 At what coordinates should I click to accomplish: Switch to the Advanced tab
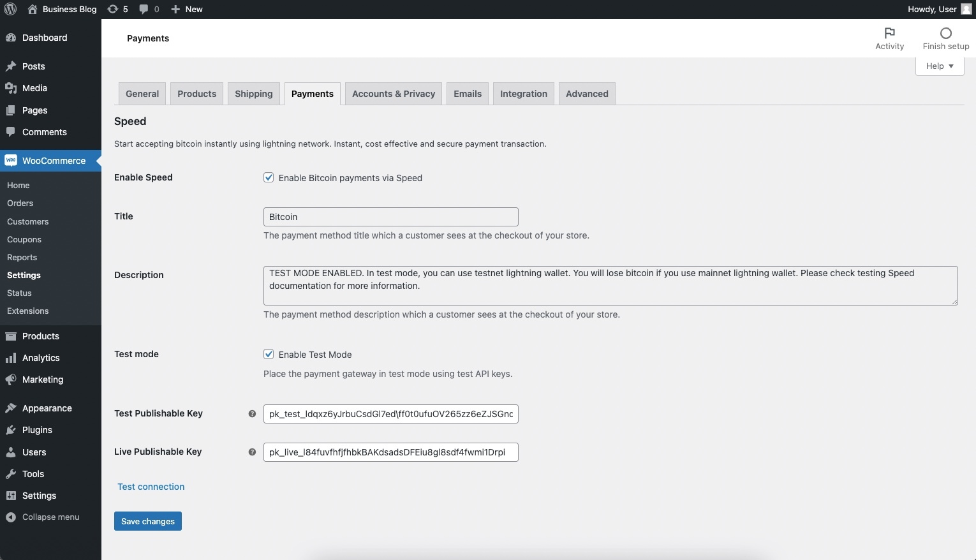pos(587,94)
